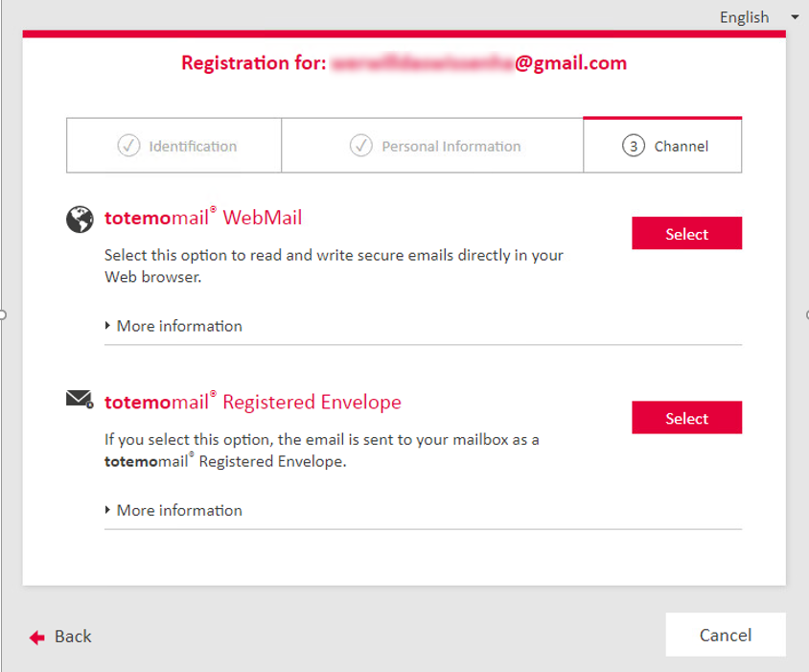Click the totemomail WebMail heading
Viewport: 809px width, 672px height.
pos(203,218)
